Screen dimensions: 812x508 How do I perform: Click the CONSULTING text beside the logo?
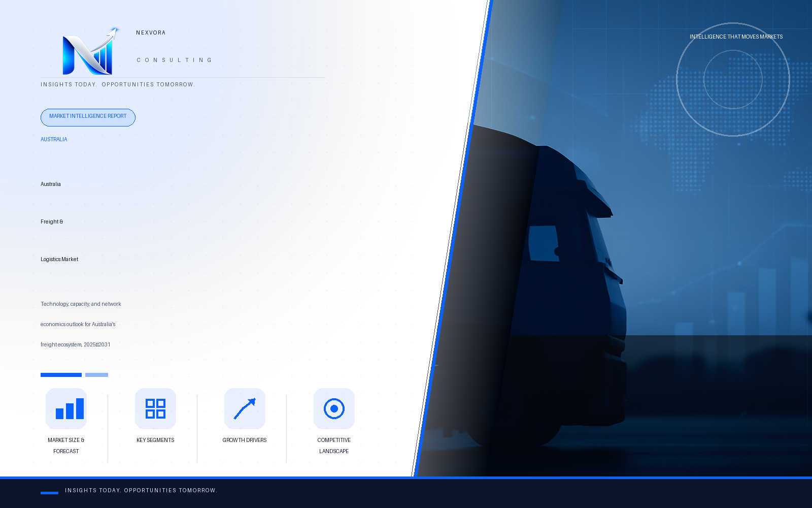pos(174,60)
